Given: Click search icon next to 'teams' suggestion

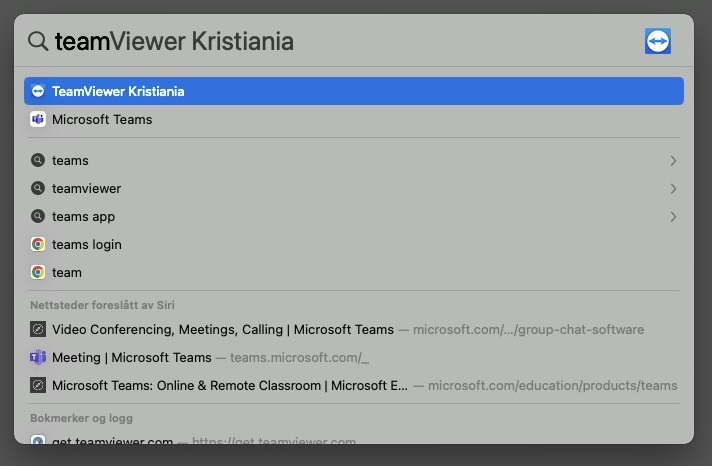Looking at the screenshot, I should pos(38,160).
